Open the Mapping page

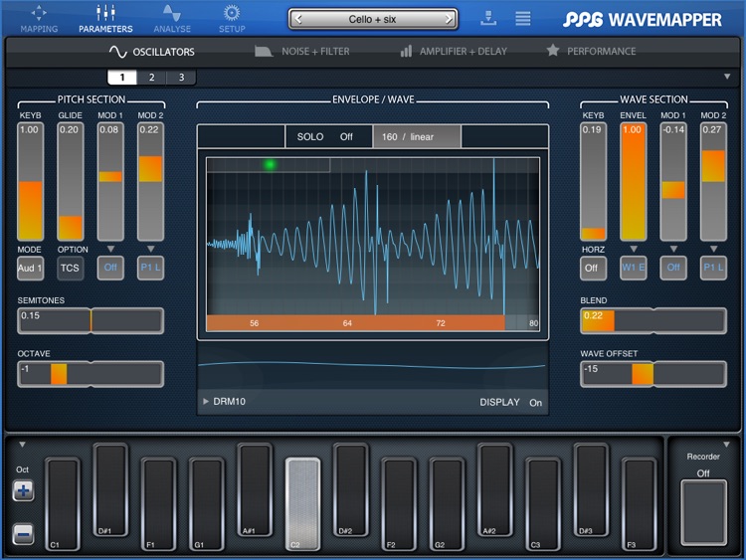point(39,19)
